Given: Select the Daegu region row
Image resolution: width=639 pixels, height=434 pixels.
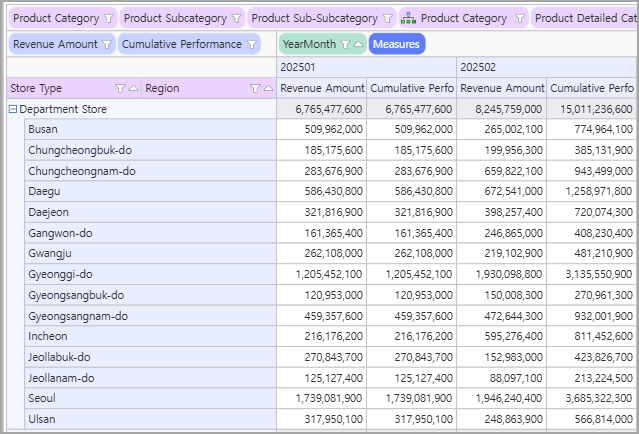Looking at the screenshot, I should tap(150, 191).
